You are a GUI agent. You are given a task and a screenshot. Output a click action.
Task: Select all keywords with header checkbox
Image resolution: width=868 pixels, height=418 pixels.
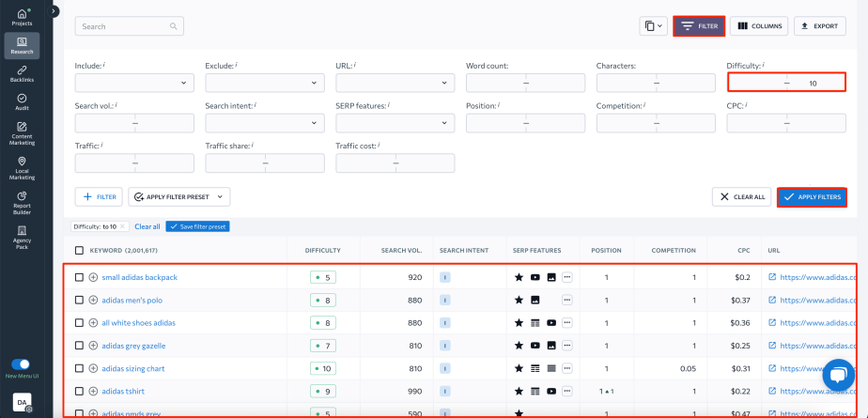(x=79, y=251)
